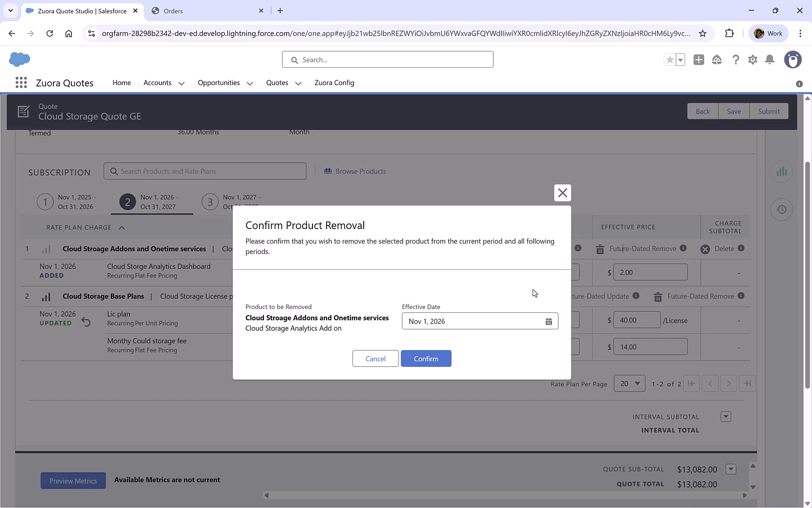Click the Delete X icon in charge header

704,249
